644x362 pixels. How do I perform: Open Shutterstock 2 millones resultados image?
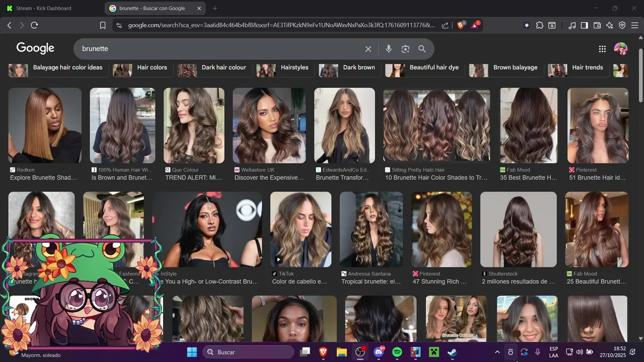point(519,229)
